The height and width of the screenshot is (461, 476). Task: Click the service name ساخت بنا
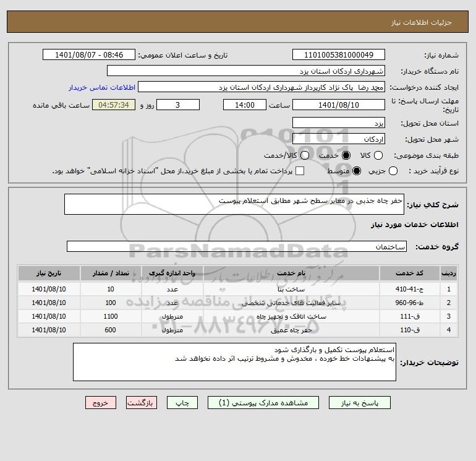[x=291, y=290]
